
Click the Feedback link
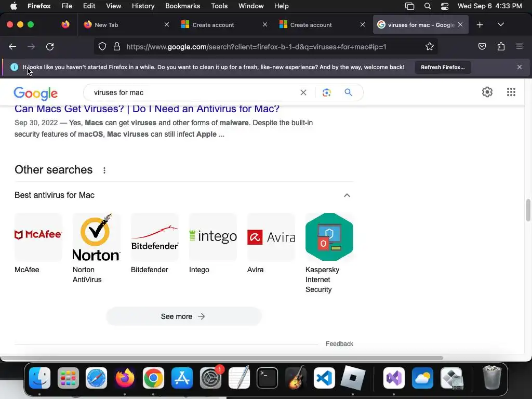339,344
